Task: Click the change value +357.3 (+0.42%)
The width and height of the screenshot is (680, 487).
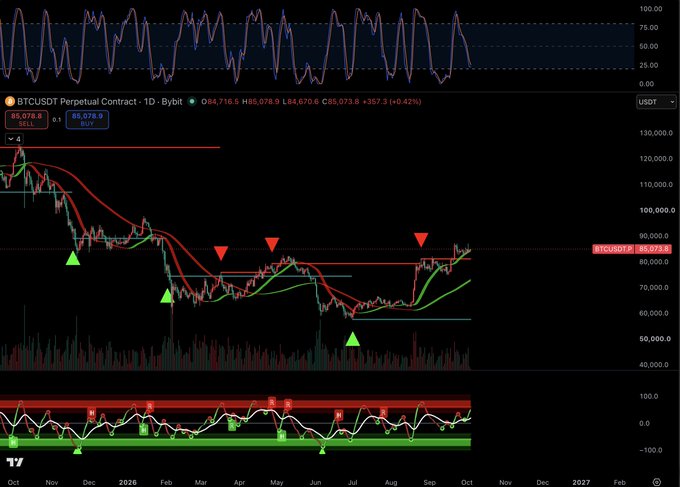Action: coord(392,101)
